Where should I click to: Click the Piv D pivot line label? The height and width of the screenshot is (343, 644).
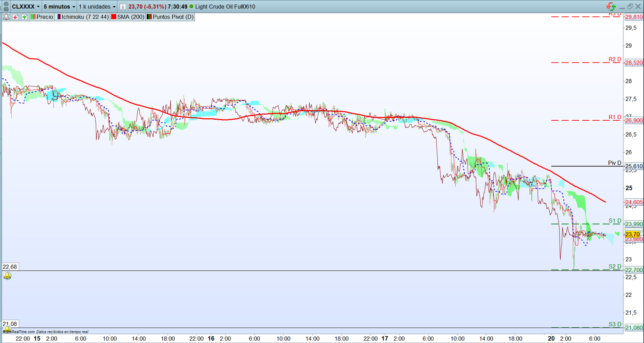tap(614, 163)
